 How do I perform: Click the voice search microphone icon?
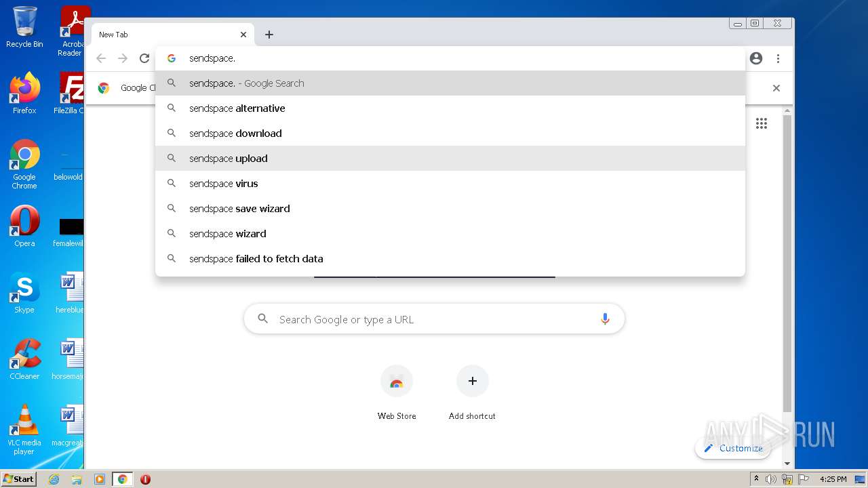(605, 319)
